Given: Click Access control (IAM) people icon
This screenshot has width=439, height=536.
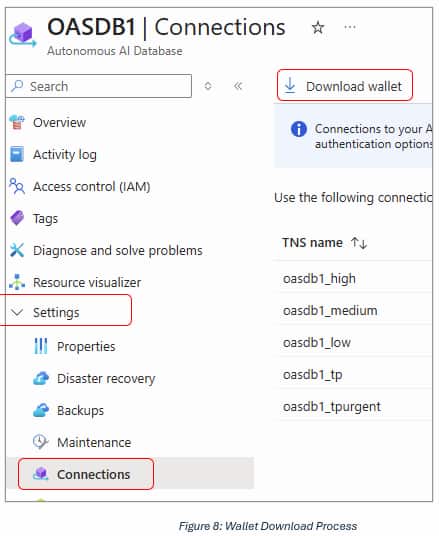Looking at the screenshot, I should [17, 186].
